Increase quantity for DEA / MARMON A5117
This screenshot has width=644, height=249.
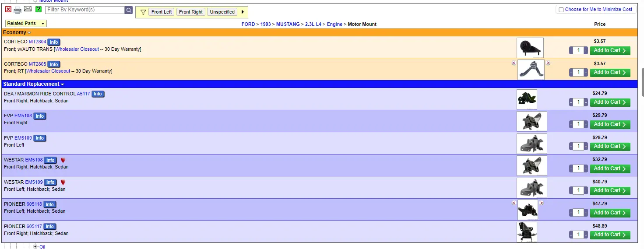586,102
